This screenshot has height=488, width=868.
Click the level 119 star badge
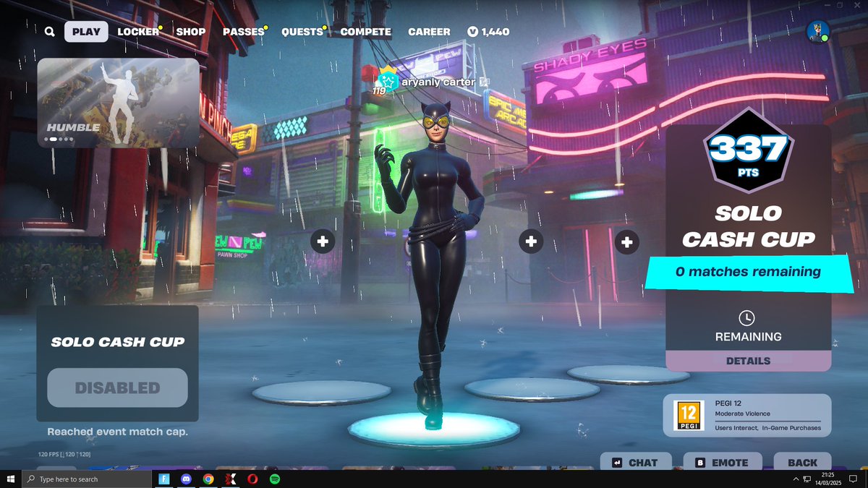[x=387, y=82]
